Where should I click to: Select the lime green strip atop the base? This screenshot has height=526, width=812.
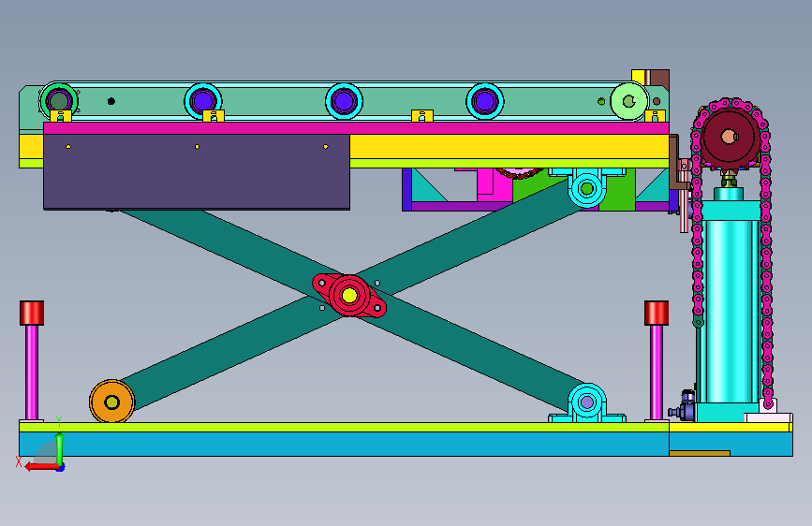344,427
